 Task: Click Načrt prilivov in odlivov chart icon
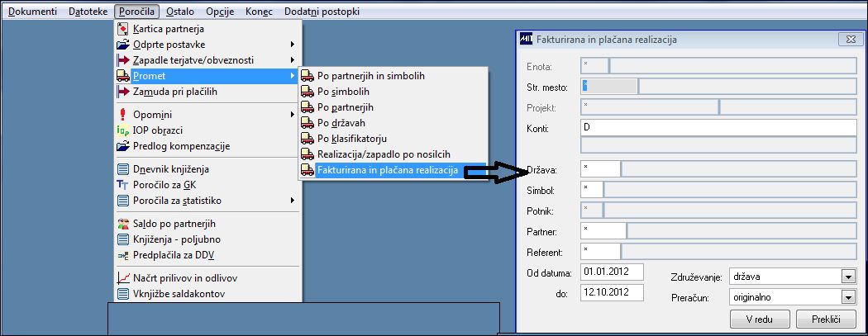click(x=123, y=278)
